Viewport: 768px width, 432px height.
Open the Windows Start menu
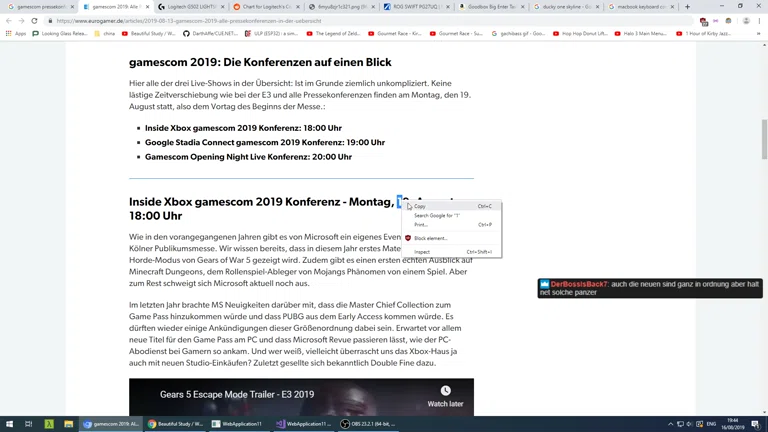point(9,424)
